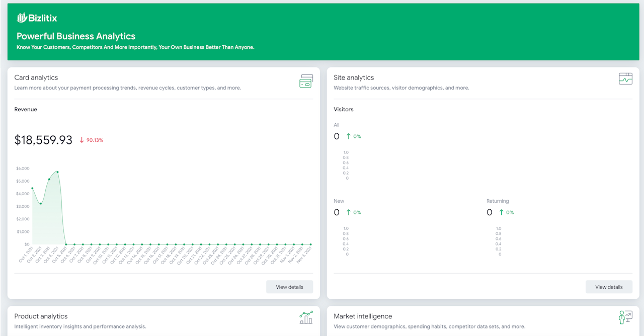The height and width of the screenshot is (336, 644).
Task: Open the Market intelligence section title
Action: [363, 316]
